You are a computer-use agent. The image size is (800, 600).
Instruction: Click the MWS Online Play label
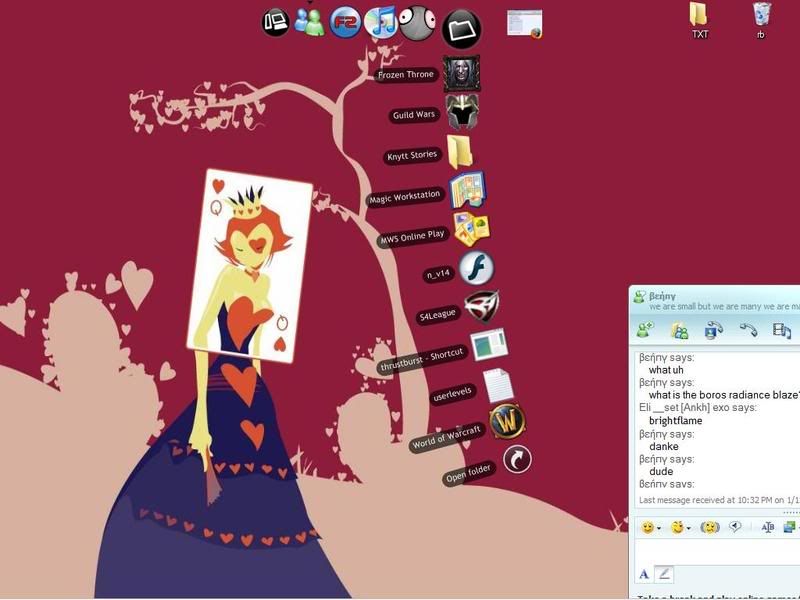coord(412,238)
